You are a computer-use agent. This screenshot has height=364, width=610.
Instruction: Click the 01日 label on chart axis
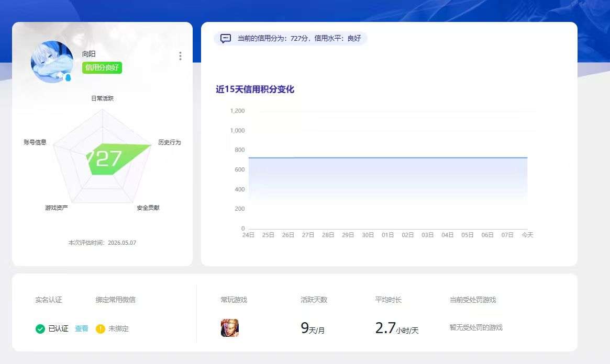(387, 235)
